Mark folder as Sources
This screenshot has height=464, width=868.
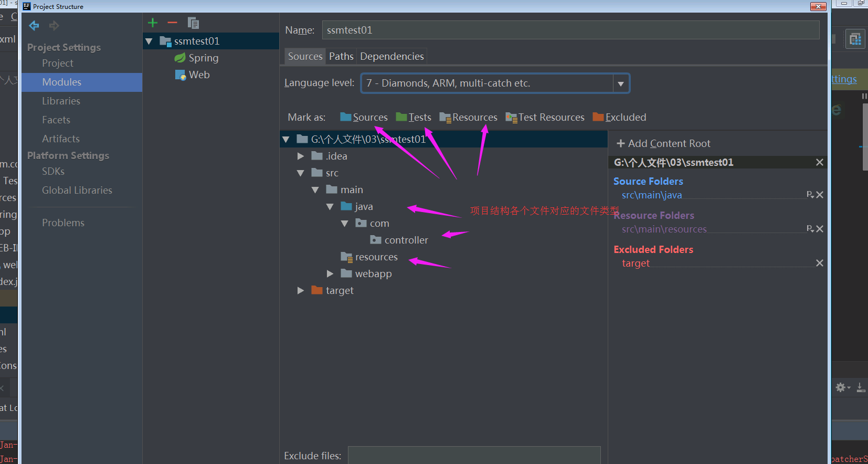364,117
